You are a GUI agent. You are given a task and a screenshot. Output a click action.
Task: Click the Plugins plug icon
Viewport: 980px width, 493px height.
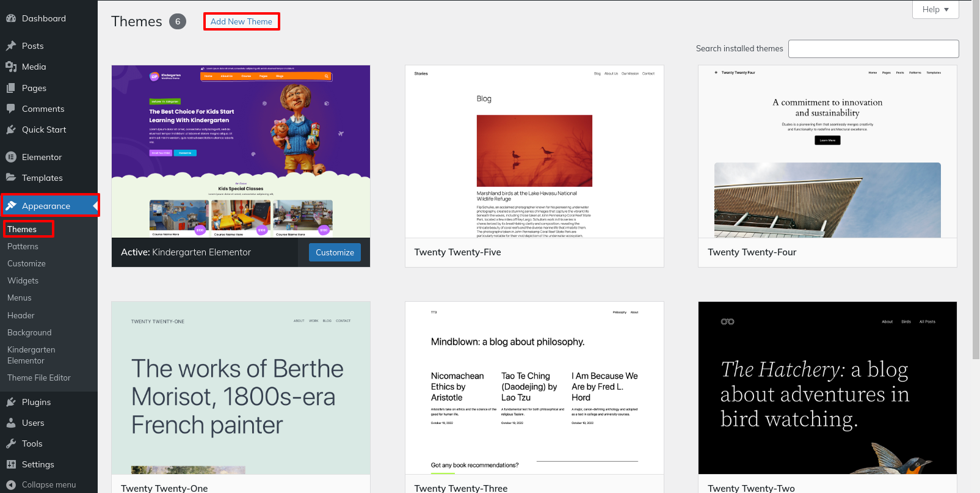11,402
